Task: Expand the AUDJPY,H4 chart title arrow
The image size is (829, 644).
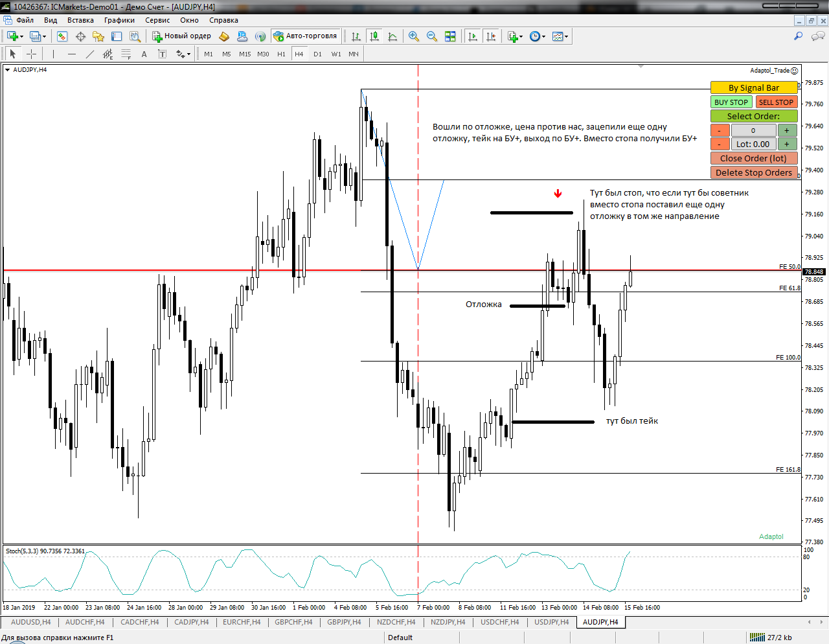Action: tap(7, 69)
